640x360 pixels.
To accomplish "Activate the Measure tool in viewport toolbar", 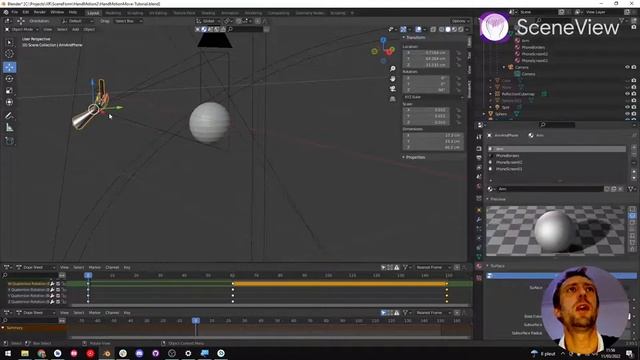I will (x=9, y=128).
